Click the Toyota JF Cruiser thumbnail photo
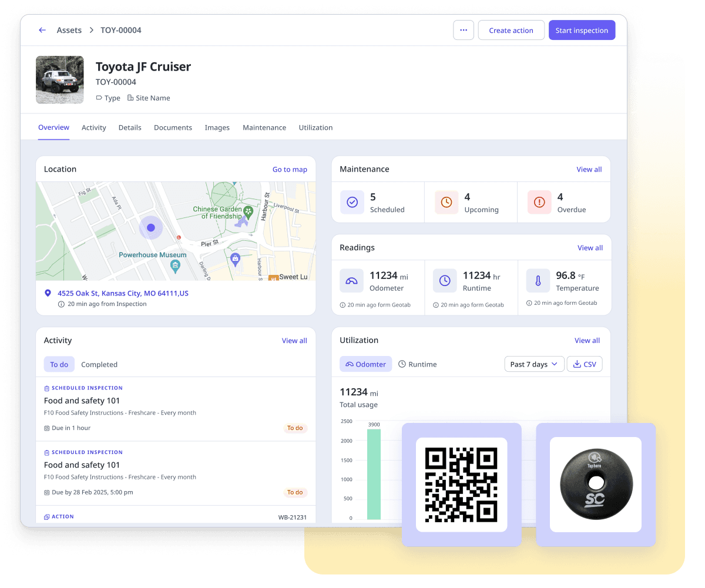The image size is (705, 588). [x=60, y=80]
